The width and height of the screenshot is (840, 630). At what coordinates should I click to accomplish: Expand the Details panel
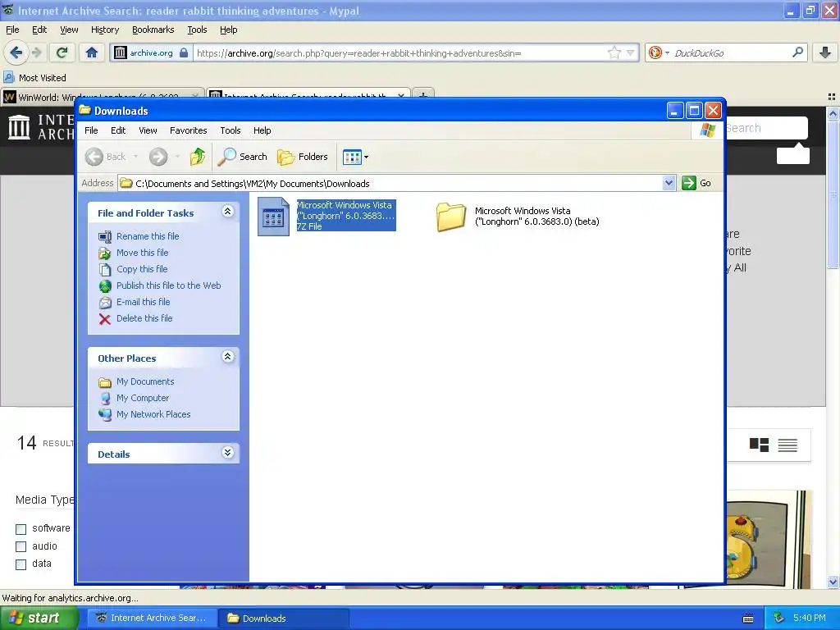(x=227, y=453)
